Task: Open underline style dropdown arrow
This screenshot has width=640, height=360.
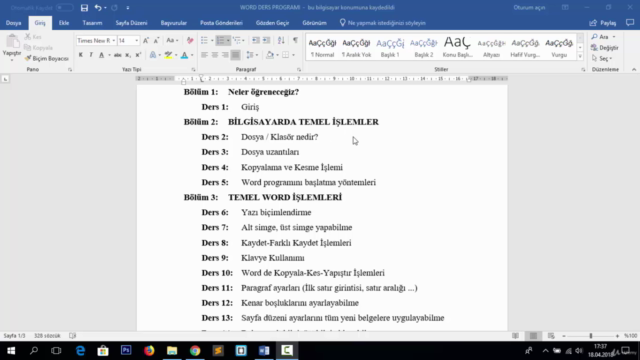Action: tap(109, 55)
